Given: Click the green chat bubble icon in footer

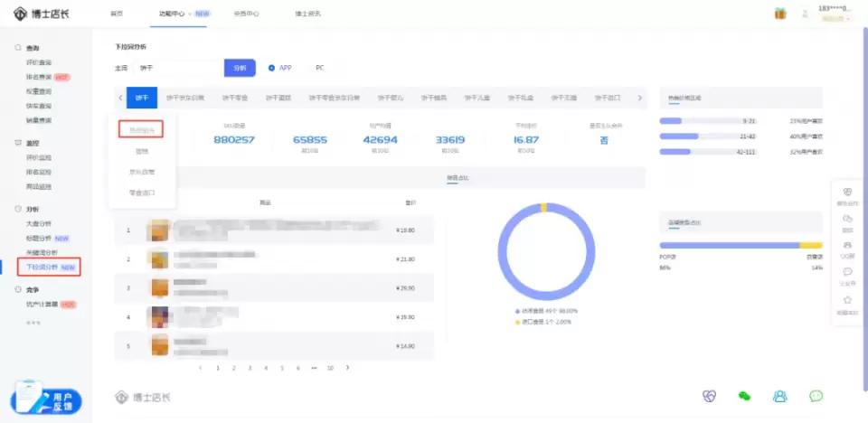Looking at the screenshot, I should (x=816, y=396).
